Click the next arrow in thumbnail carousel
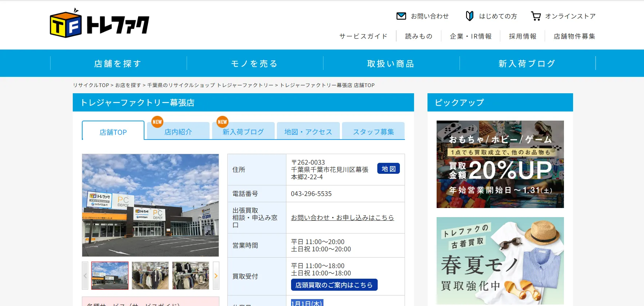Viewport: 644px width, 306px height. coord(216,276)
